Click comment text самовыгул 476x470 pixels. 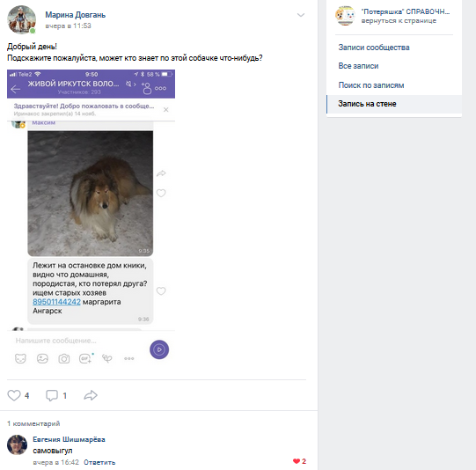(53, 451)
